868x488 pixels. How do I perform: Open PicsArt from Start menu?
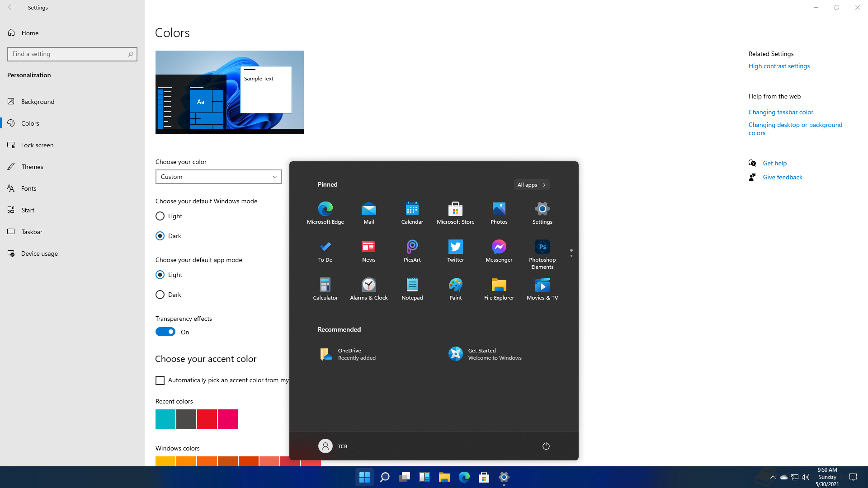(412, 251)
